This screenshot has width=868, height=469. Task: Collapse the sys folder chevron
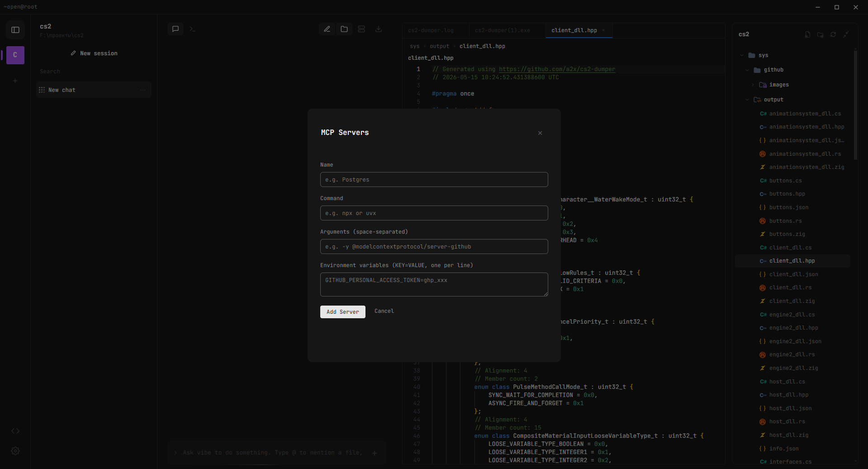(742, 55)
